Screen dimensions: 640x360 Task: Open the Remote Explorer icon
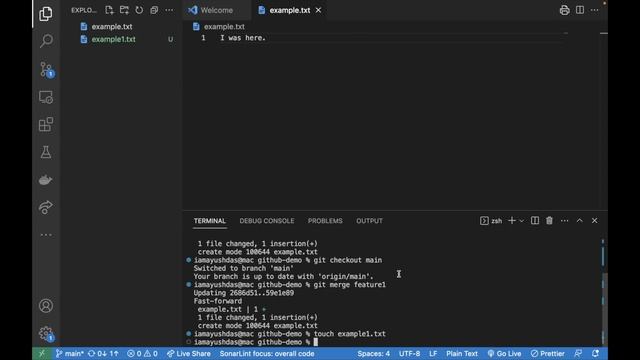click(x=46, y=97)
